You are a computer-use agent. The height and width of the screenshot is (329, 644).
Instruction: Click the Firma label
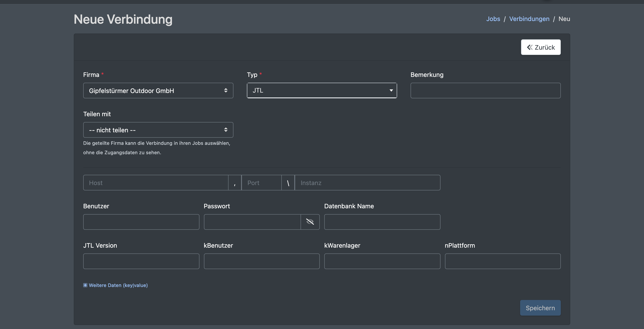[x=91, y=75]
